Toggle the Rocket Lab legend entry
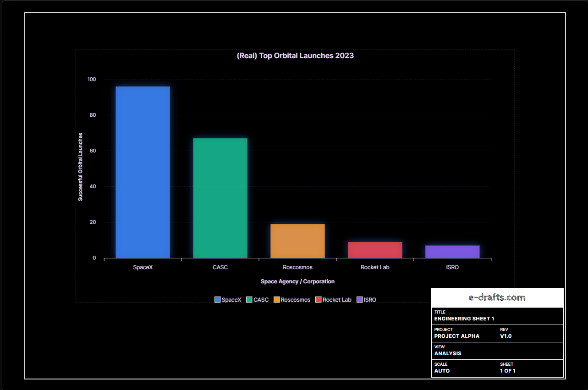Image resolution: width=588 pixels, height=390 pixels. click(334, 300)
